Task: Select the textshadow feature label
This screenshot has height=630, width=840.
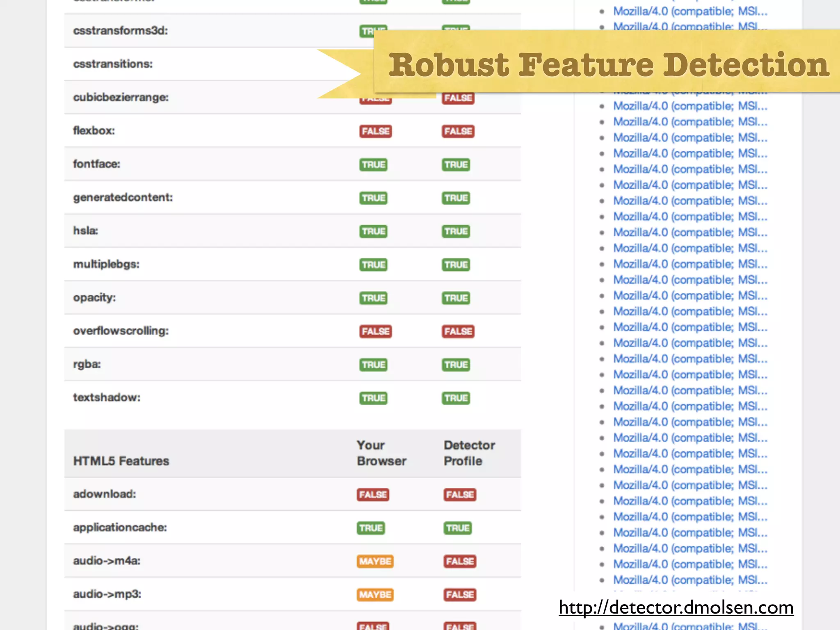Action: [x=107, y=398]
